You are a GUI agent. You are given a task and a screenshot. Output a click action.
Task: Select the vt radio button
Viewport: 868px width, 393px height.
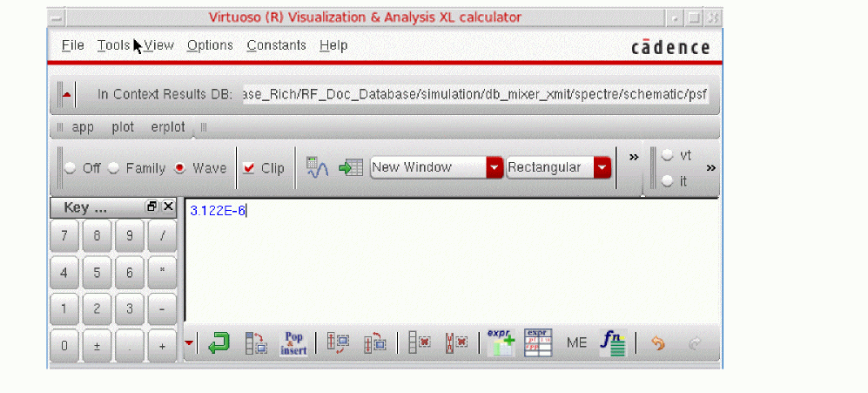click(x=668, y=155)
